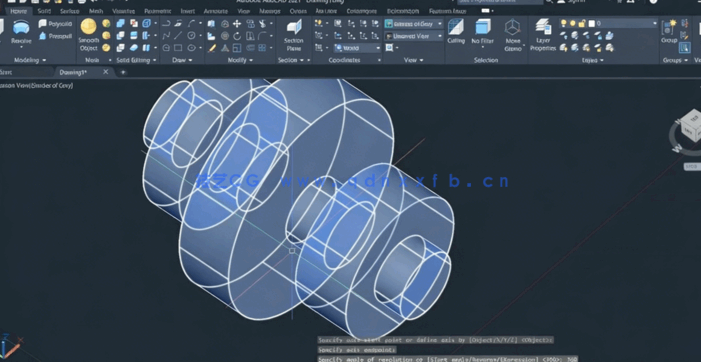Viewport: 701px width, 362px height.
Task: Open the Featured Apps ribbon tab
Action: coord(448,11)
